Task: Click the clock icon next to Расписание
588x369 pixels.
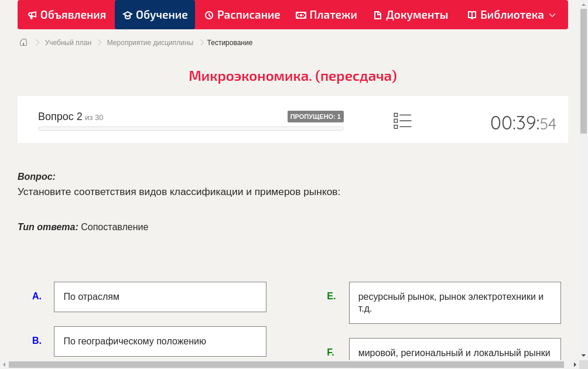Action: [208, 15]
